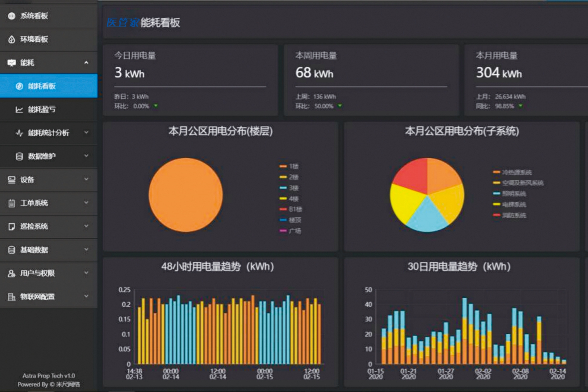Expand the 设备 menu chevron

click(x=86, y=179)
